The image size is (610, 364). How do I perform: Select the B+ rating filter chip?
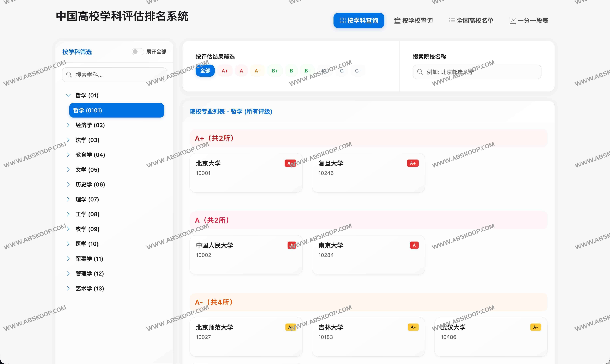275,71
